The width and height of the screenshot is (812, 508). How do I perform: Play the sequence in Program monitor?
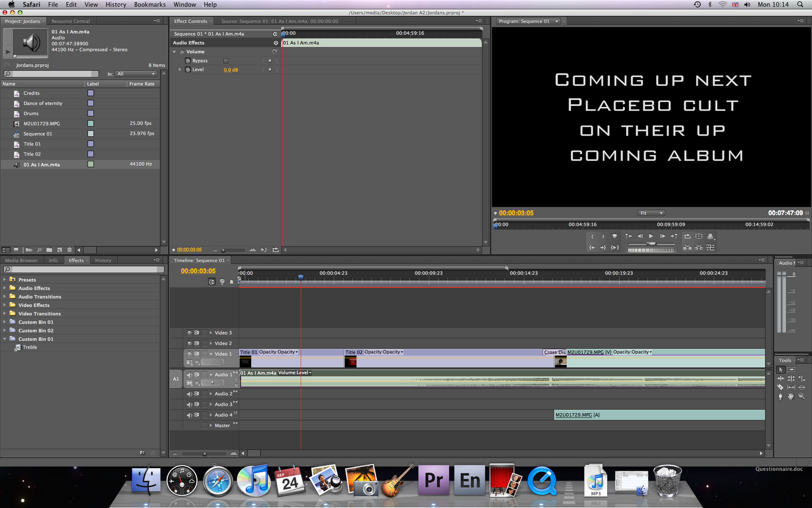(x=651, y=236)
